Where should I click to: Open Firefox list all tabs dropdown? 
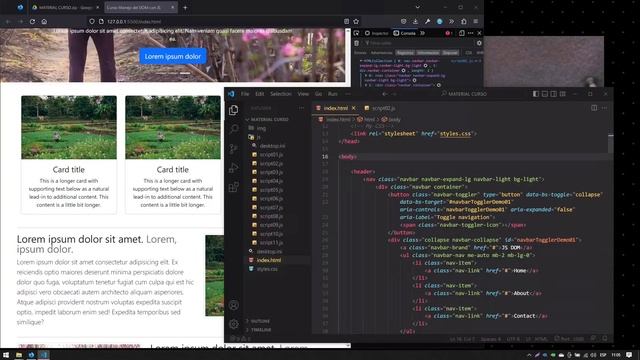point(417,7)
